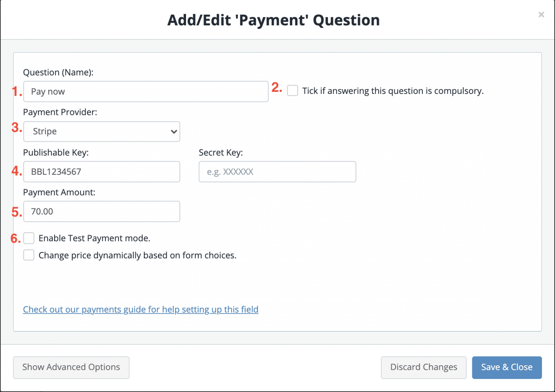This screenshot has width=555, height=392.
Task: Click the Publishable Key field showing BBL1234567
Action: [102, 172]
